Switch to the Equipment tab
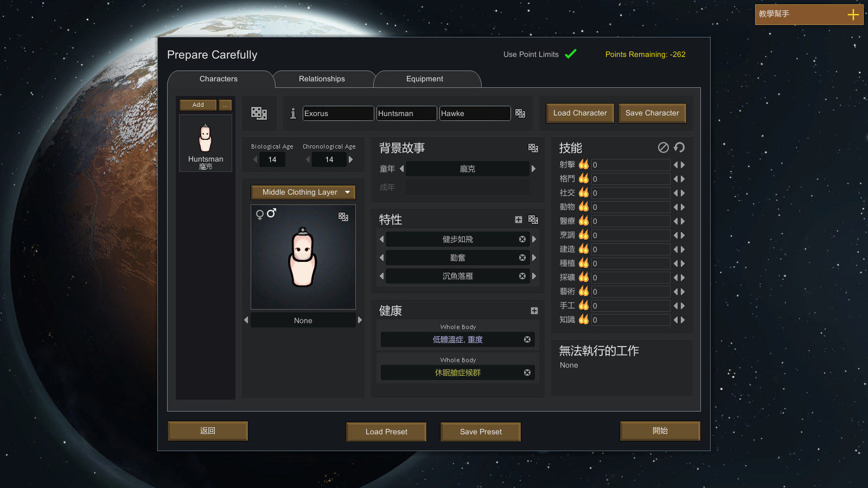 425,79
